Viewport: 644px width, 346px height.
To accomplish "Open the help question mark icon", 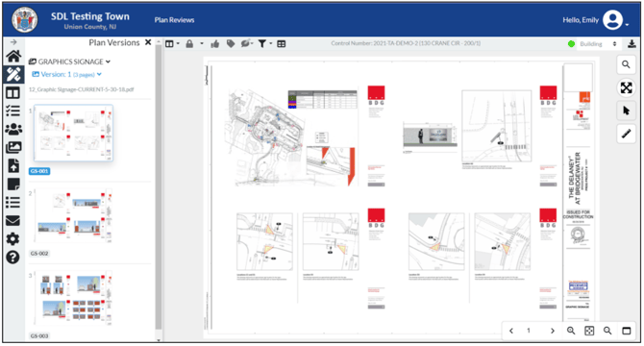I will pyautogui.click(x=13, y=257).
